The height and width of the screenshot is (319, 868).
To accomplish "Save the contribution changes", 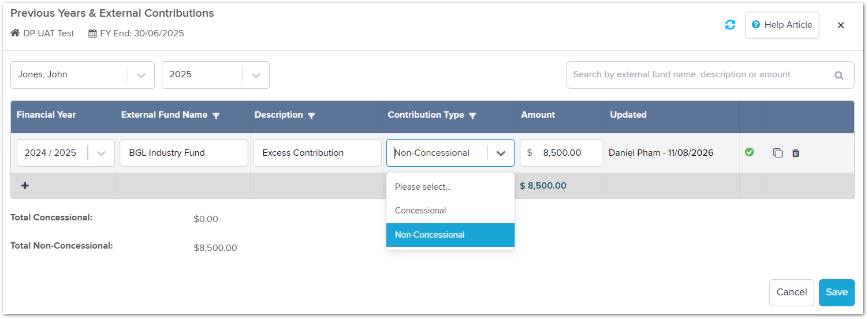I will [836, 292].
